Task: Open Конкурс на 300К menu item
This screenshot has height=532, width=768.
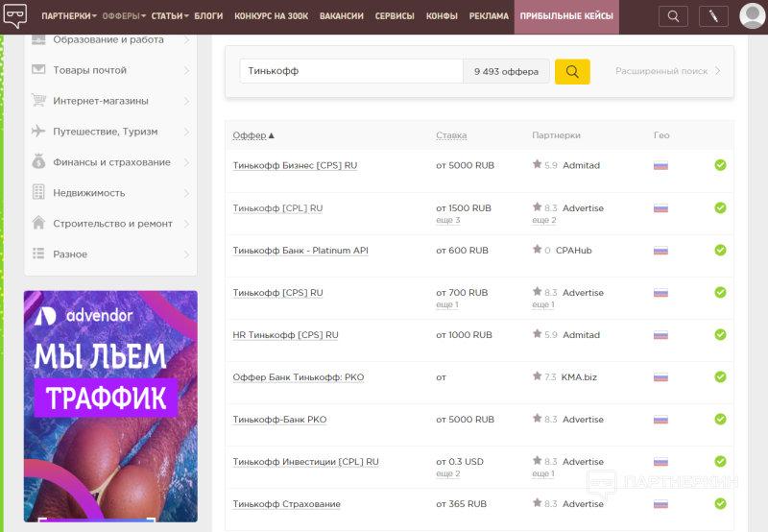Action: [272, 16]
